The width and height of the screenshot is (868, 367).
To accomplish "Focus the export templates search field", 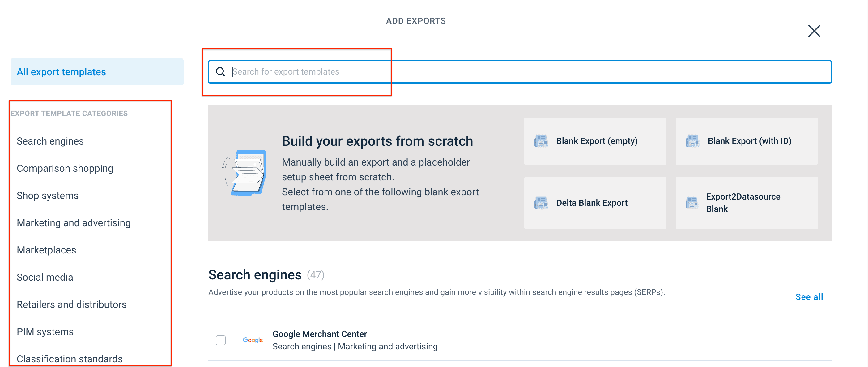I will (505, 71).
